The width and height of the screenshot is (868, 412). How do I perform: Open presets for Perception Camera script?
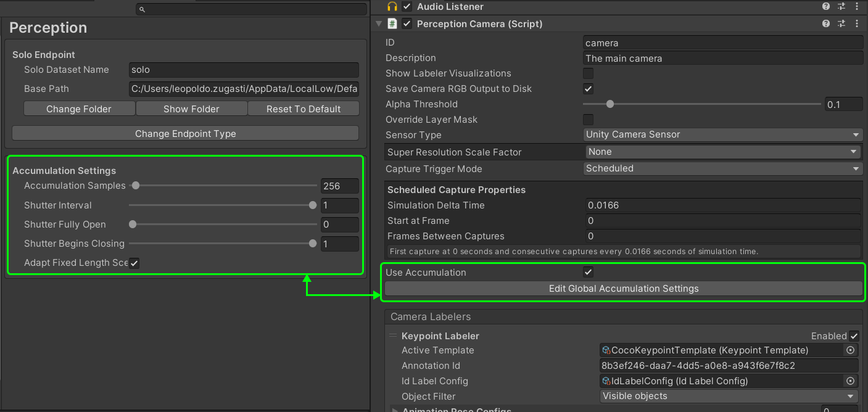pos(841,24)
